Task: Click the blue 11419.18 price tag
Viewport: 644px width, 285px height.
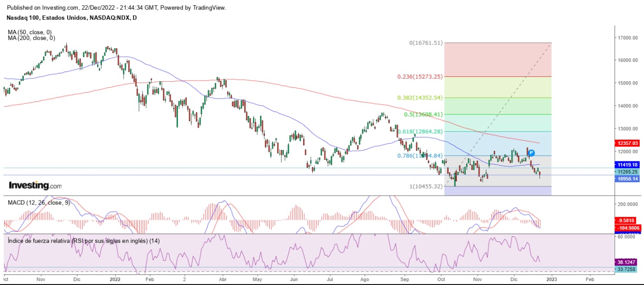Action: [x=627, y=165]
